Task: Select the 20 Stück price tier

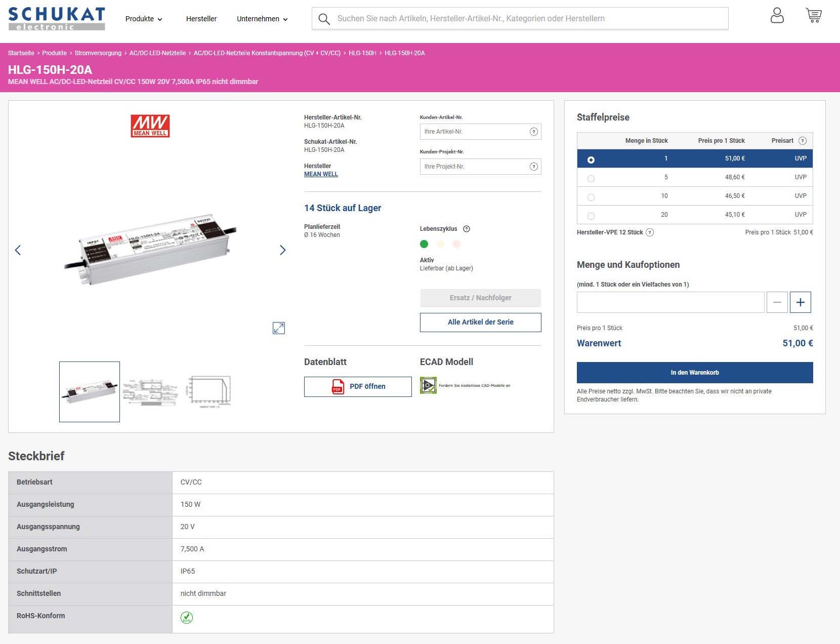Action: (591, 216)
